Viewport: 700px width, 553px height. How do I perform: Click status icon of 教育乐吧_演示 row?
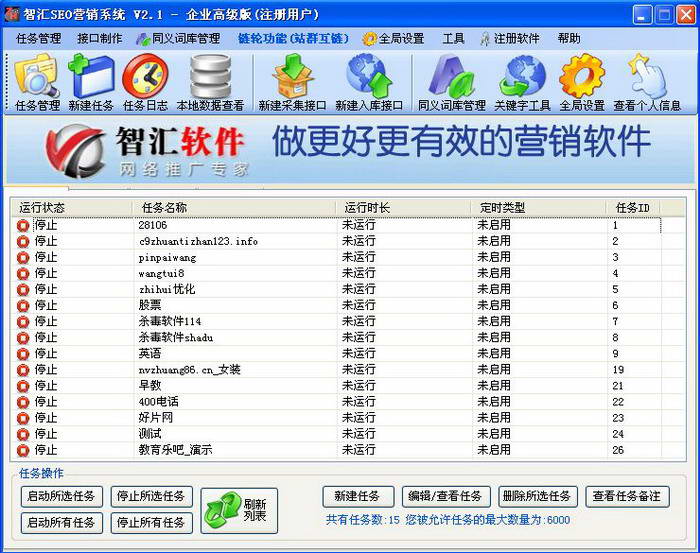pyautogui.click(x=23, y=450)
